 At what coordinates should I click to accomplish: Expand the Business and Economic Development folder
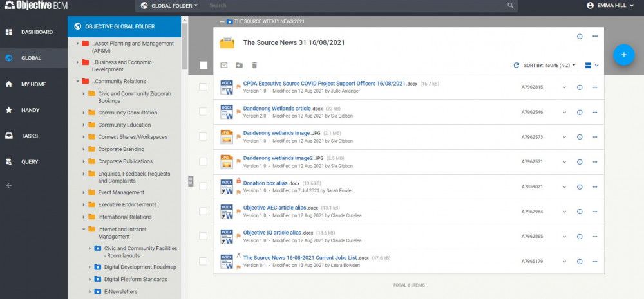point(77,62)
